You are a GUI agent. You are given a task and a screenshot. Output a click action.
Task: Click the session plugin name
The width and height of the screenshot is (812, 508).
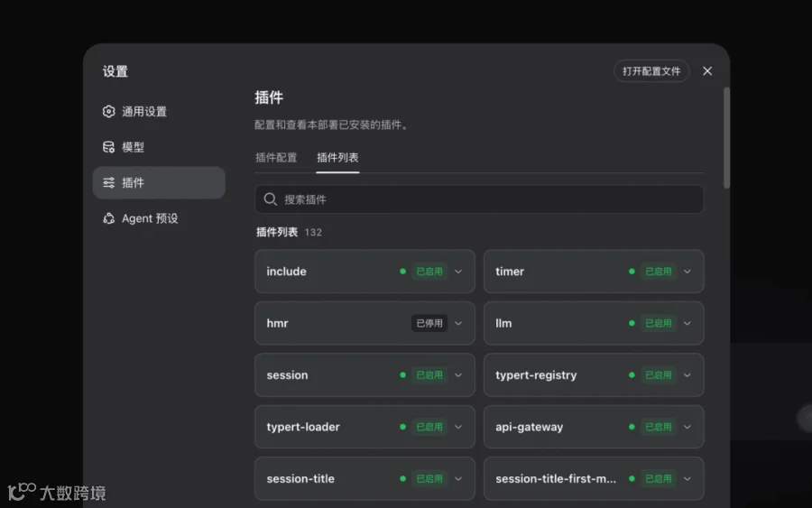pyautogui.click(x=287, y=375)
